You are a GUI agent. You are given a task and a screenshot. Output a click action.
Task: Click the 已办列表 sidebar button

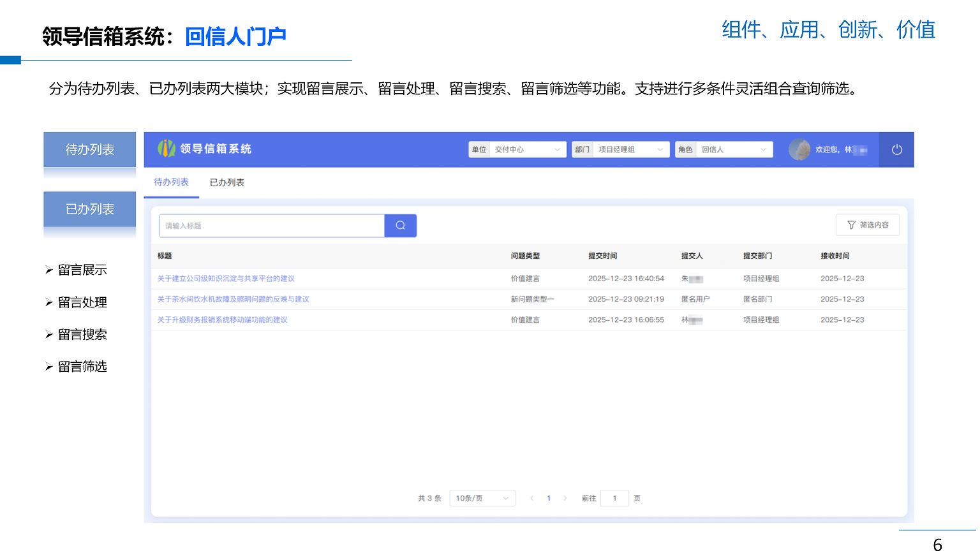point(89,209)
